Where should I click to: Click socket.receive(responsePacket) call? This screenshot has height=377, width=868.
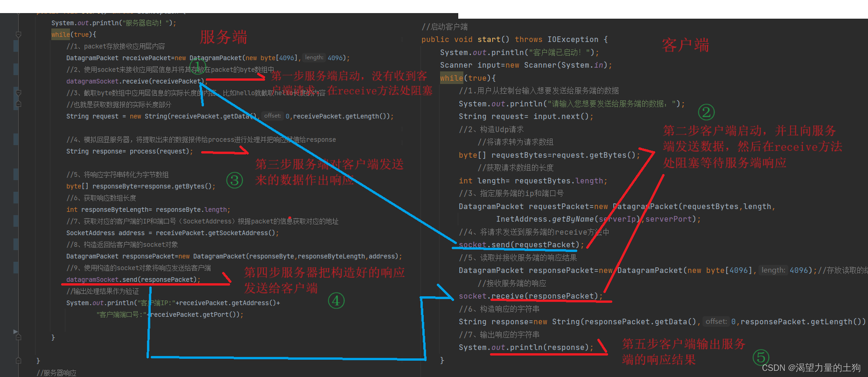pos(531,296)
